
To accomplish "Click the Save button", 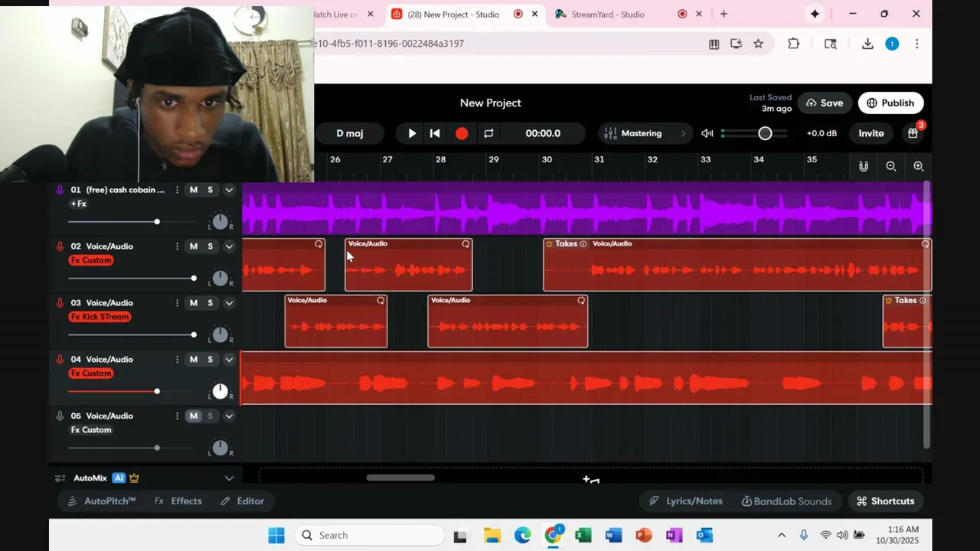I will pyautogui.click(x=824, y=103).
